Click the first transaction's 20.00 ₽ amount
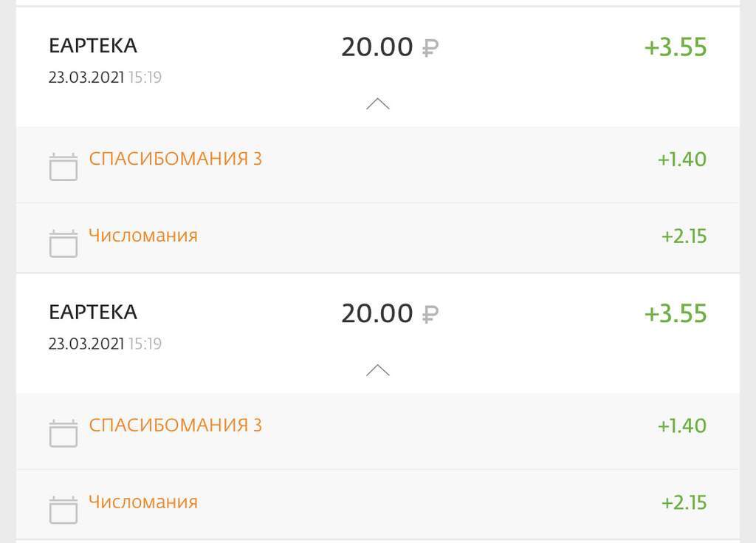Viewport: 756px width, 543px height. [x=389, y=47]
